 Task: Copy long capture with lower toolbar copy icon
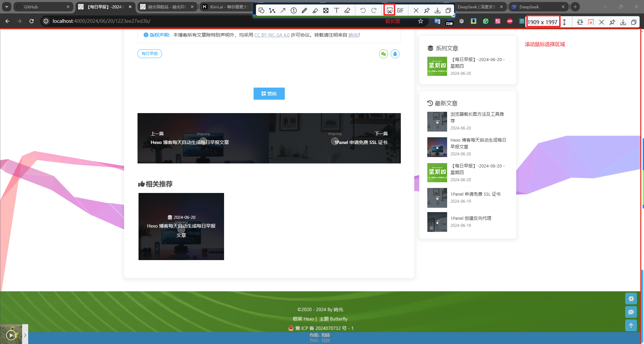click(634, 22)
